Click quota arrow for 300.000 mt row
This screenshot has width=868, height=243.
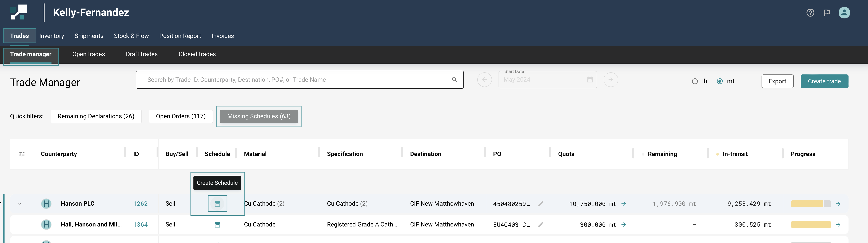[624, 224]
